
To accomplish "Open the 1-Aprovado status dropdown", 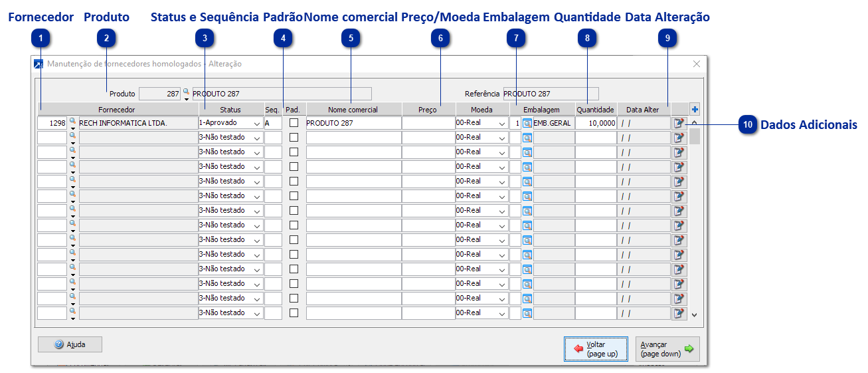I will (230, 123).
